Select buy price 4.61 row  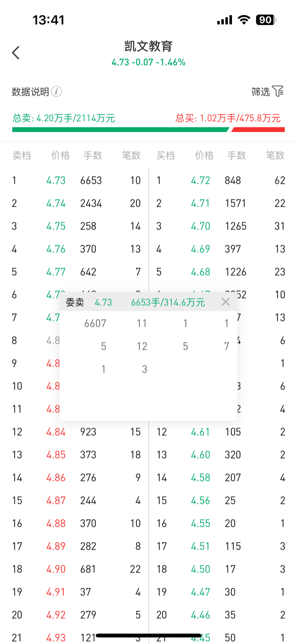[x=223, y=432]
